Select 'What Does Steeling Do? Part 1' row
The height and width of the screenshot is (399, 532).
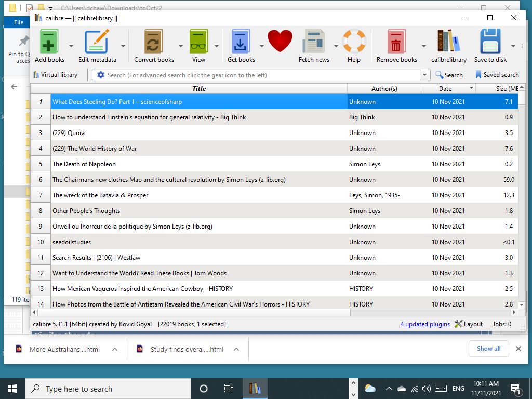[x=284, y=101]
